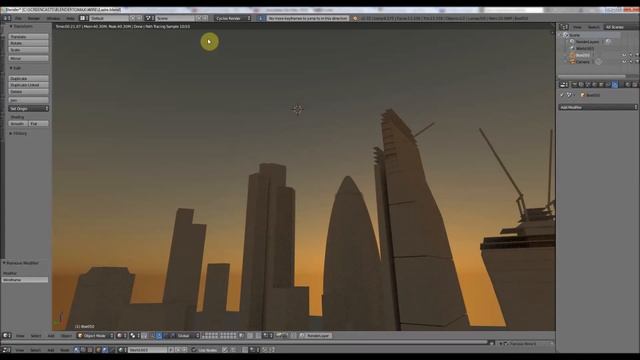
Task: Click the scene browse icon beside the Scene field
Action: (150, 18)
